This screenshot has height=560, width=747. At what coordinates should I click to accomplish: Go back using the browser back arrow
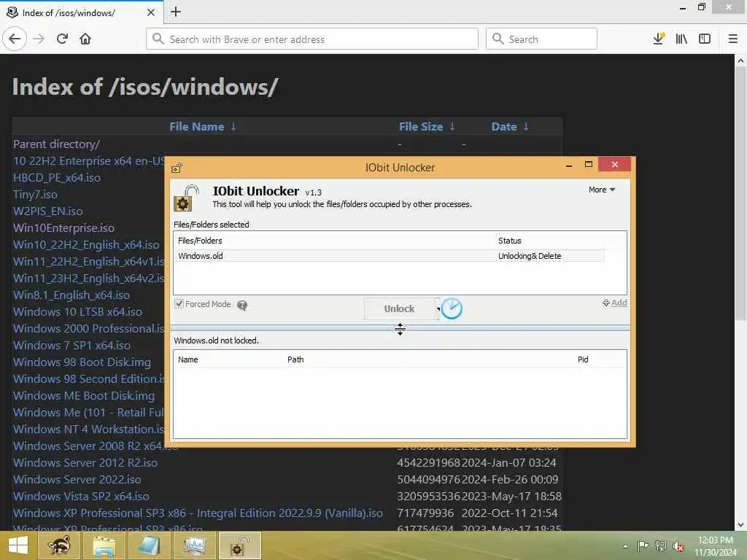click(15, 39)
